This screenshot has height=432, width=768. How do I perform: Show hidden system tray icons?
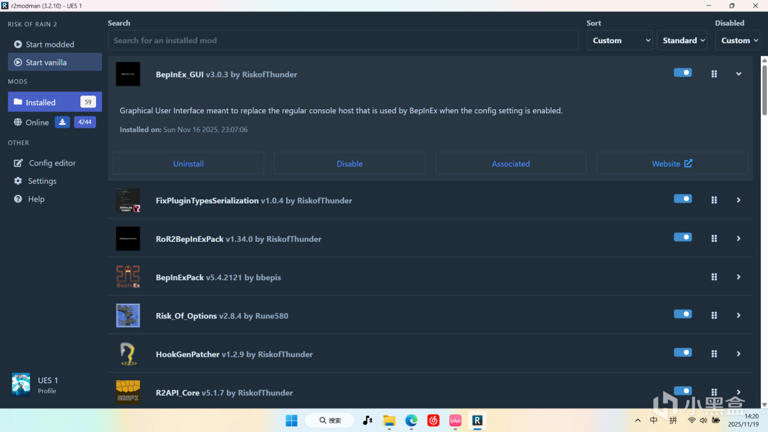click(x=637, y=420)
